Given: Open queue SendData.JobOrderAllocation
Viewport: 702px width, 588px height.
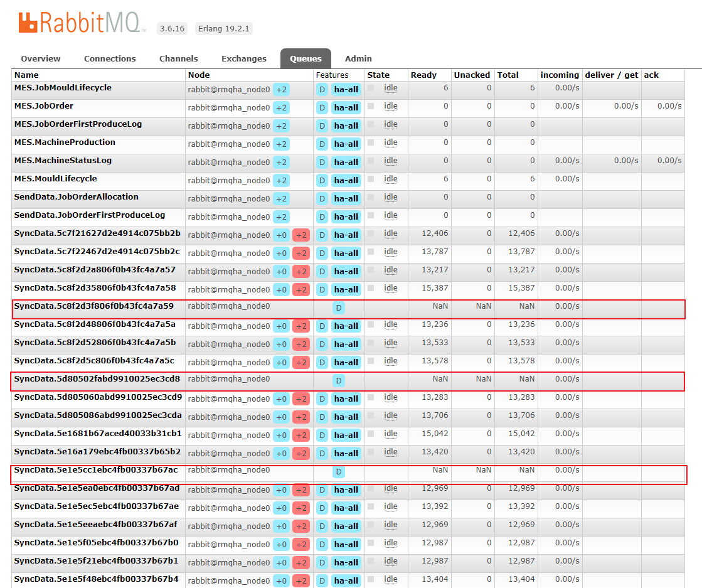Looking at the screenshot, I should 76,197.
